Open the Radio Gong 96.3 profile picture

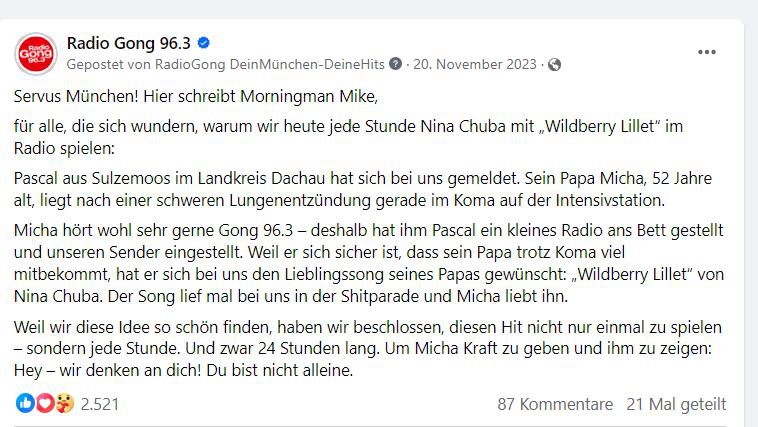pos(36,54)
